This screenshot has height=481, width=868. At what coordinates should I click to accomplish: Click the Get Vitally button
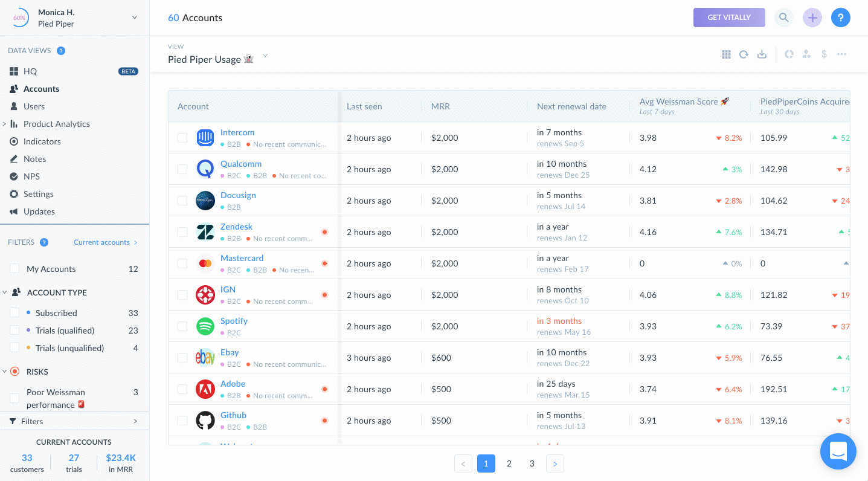[729, 18]
